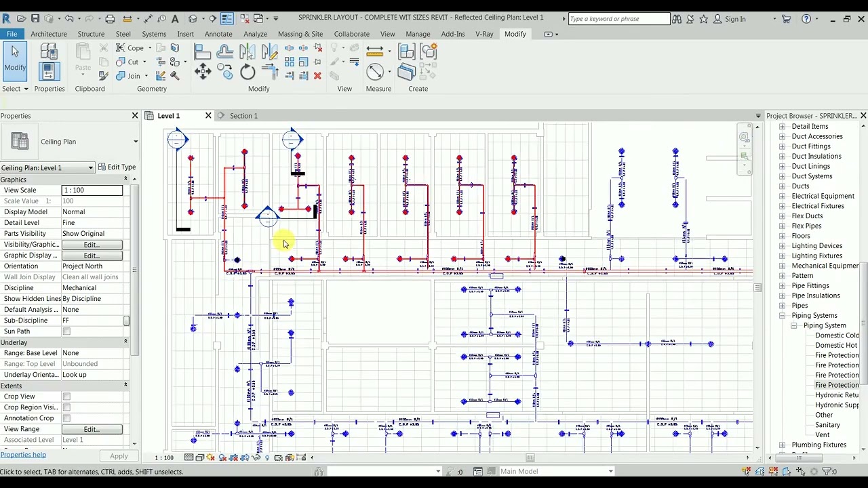Viewport: 868px width, 488px height.
Task: Toggle the Properties palette ribbon button
Action: [48, 71]
